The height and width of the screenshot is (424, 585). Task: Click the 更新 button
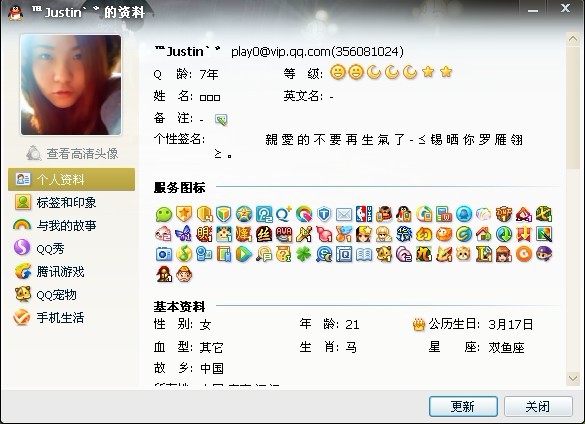tap(463, 406)
